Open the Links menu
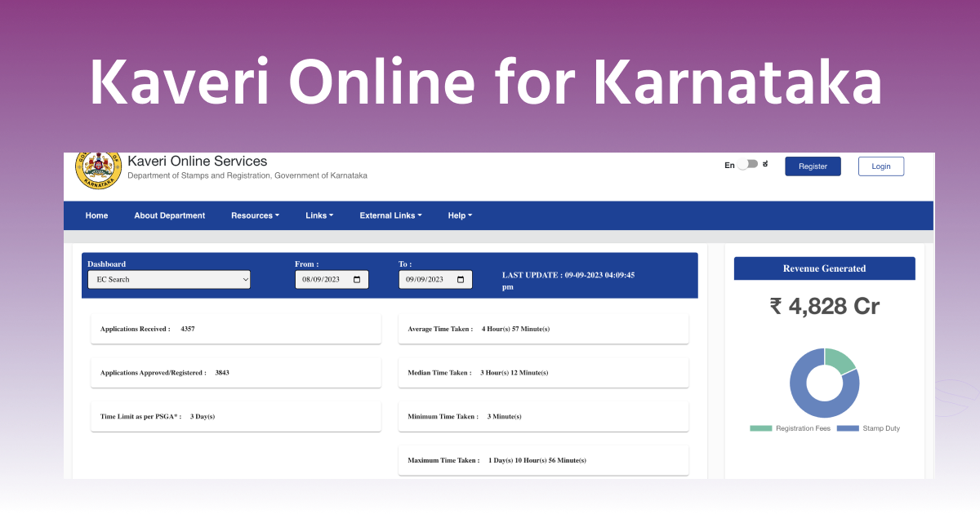Viewport: 980px width, 514px height. (x=319, y=215)
